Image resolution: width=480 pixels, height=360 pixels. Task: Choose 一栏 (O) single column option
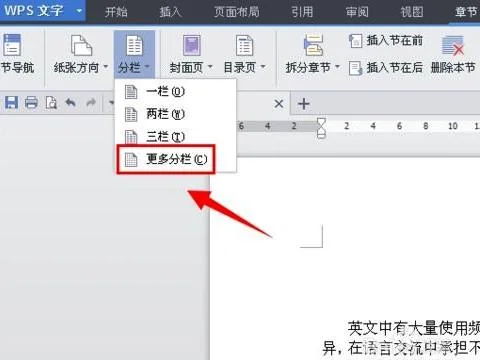(175, 91)
